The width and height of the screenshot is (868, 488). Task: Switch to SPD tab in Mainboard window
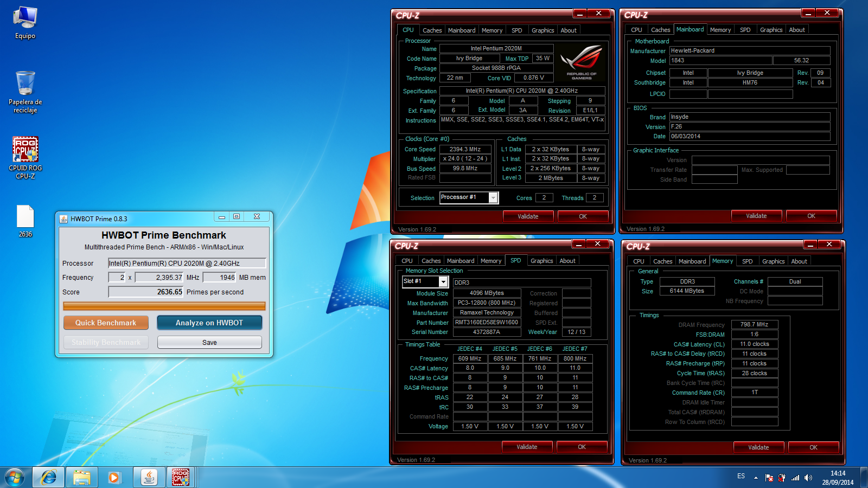coord(745,30)
